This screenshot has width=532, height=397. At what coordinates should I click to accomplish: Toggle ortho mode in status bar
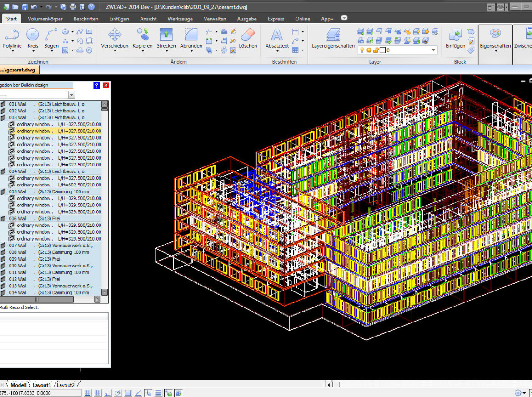pyautogui.click(x=108, y=393)
